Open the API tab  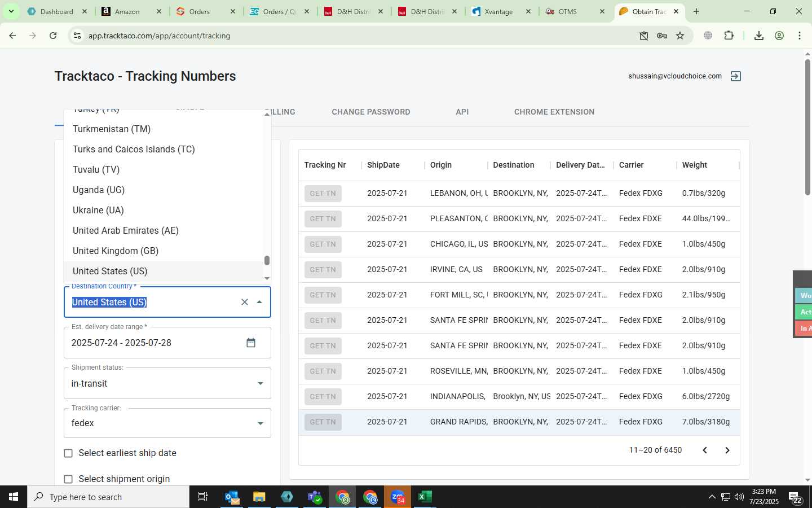pyautogui.click(x=462, y=112)
